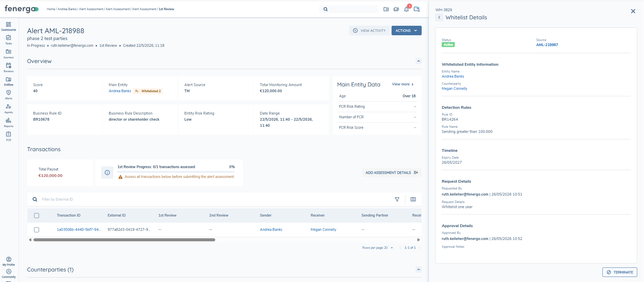Click the Whitelisted 2 badge
This screenshot has width=644, height=282.
(148, 91)
